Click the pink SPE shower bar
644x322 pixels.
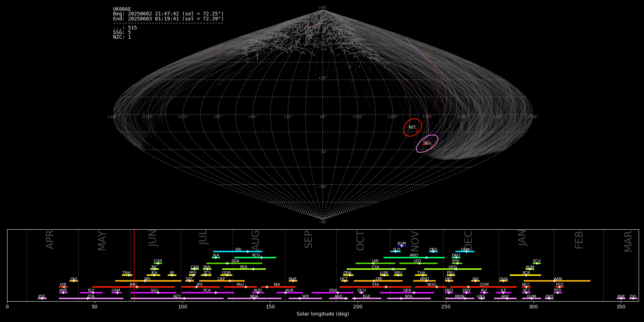click(305, 298)
